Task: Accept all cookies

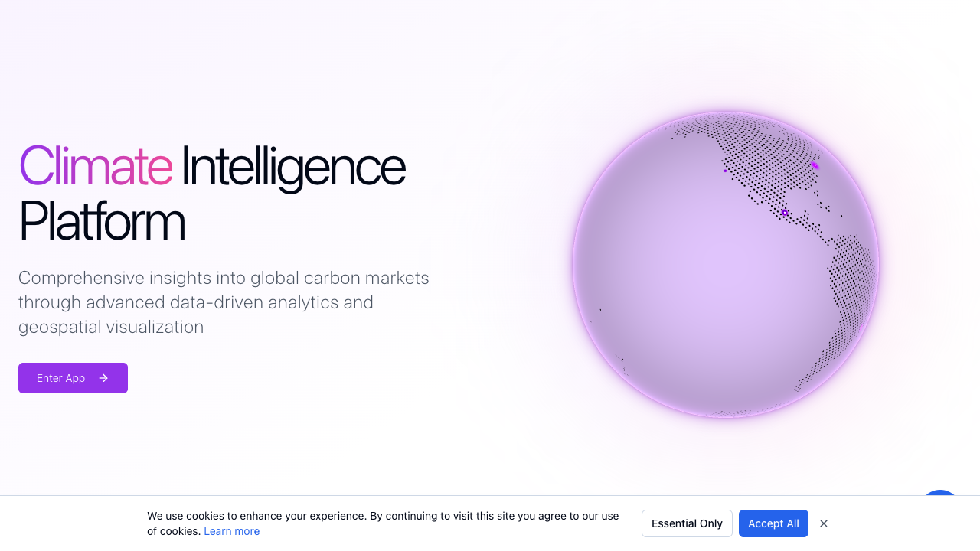Action: pyautogui.click(x=773, y=523)
